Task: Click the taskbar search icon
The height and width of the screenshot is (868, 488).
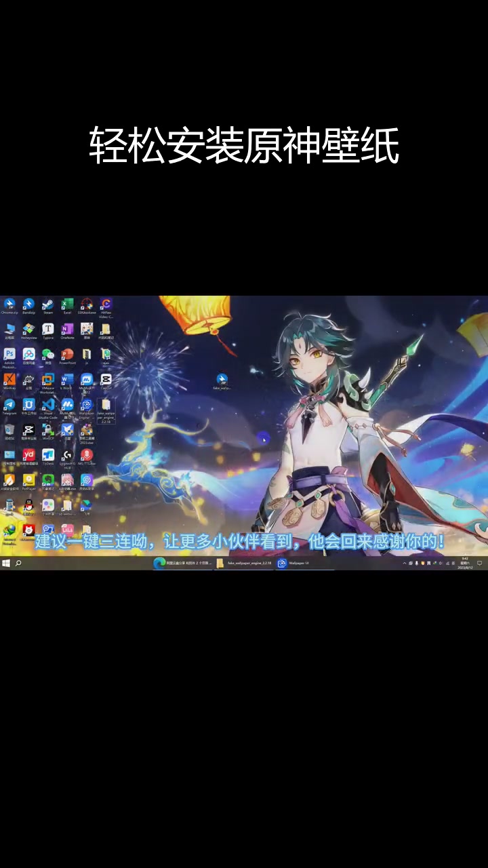Action: [18, 564]
